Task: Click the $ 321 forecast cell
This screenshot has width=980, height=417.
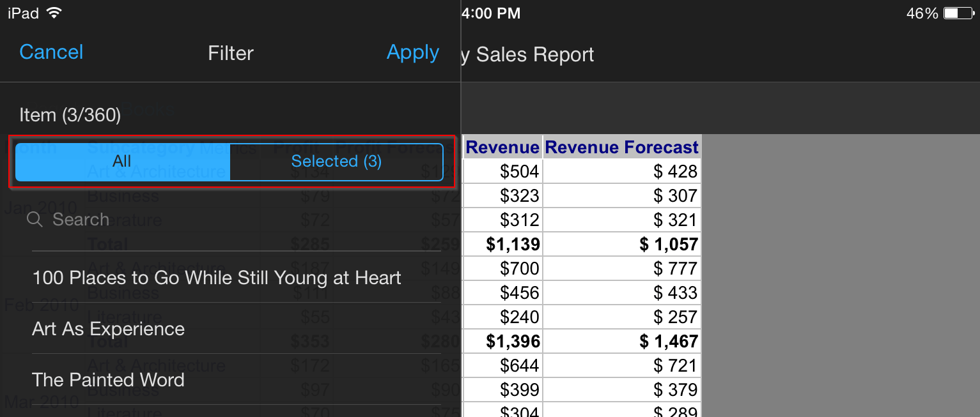Action: (x=622, y=220)
